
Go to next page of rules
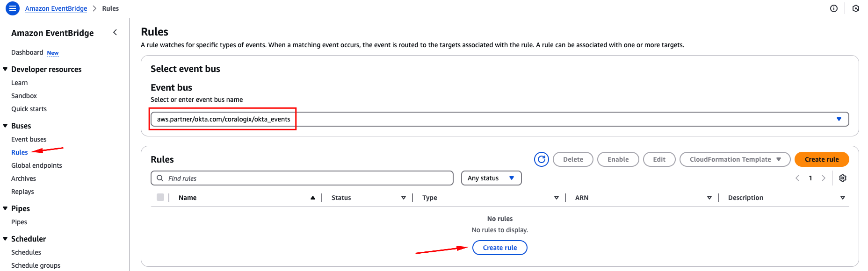(824, 178)
